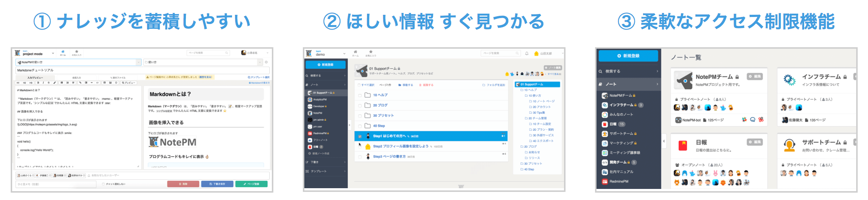The image size is (868, 200).
Task: Expand テンプレート section in demo sidebar
Action: click(326, 171)
